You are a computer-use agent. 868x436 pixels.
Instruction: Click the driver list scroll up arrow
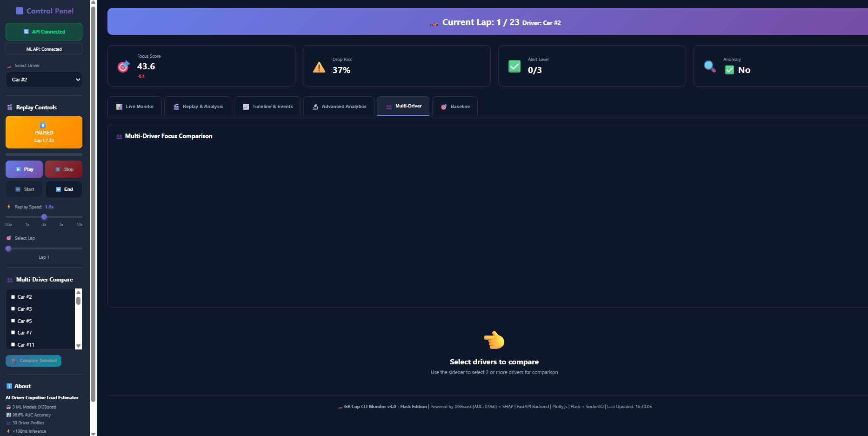78,292
